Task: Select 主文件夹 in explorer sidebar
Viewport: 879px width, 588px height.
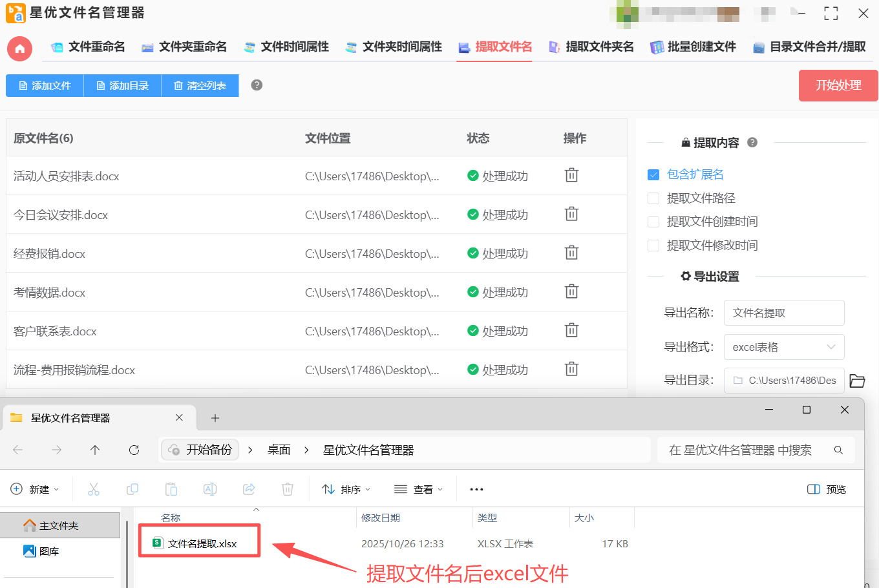Action: pos(59,525)
